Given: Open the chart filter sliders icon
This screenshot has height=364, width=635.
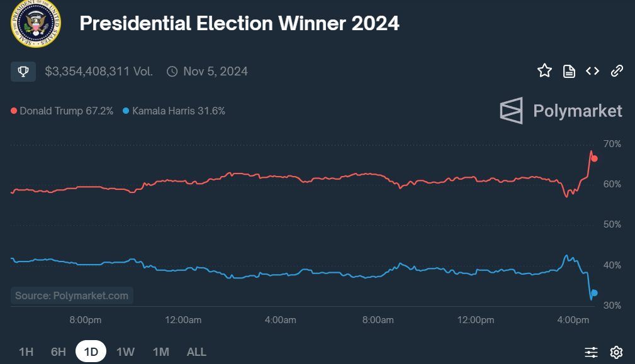Looking at the screenshot, I should pyautogui.click(x=591, y=352).
